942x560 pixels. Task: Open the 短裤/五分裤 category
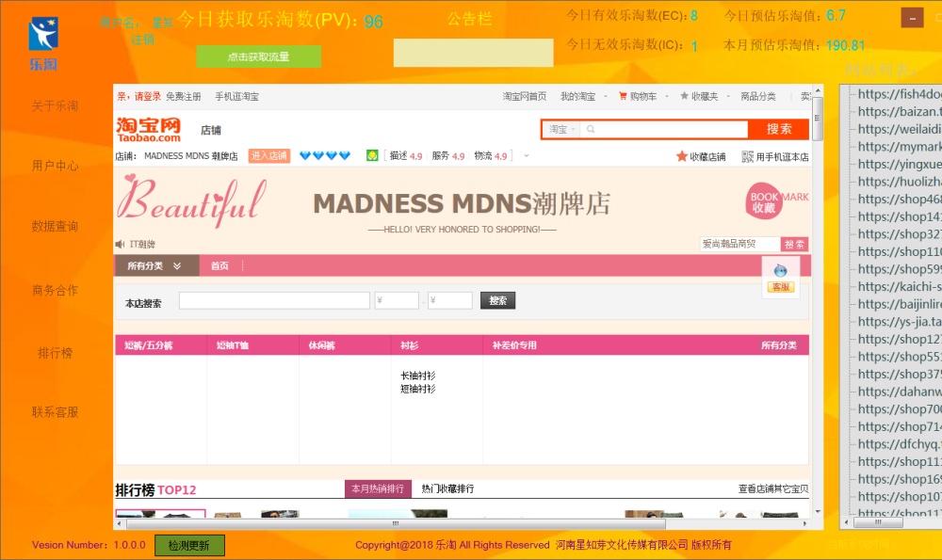point(149,345)
